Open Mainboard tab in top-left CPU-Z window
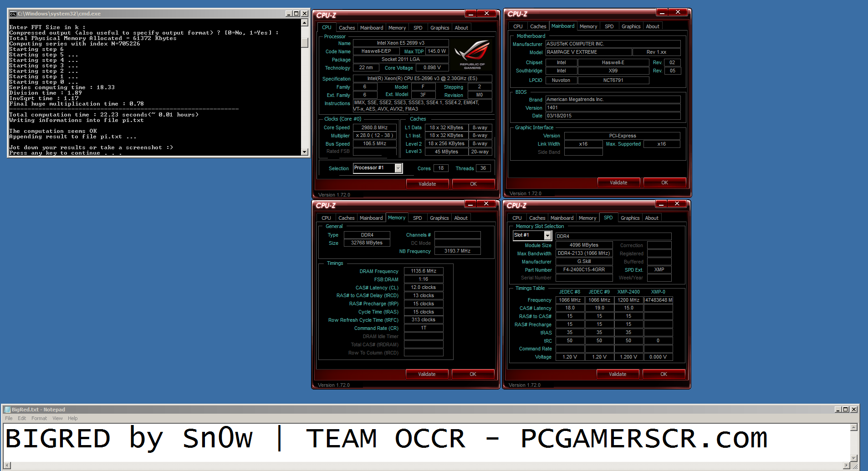The width and height of the screenshot is (868, 471). [x=372, y=28]
